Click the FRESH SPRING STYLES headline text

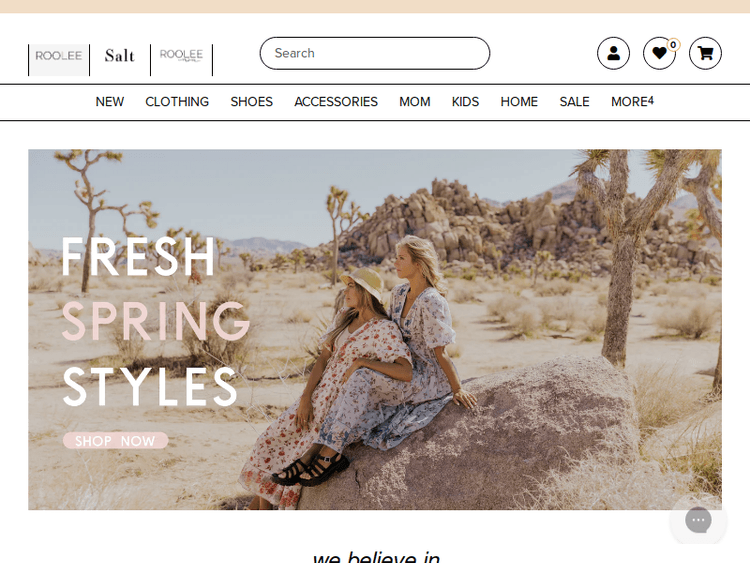(150, 322)
